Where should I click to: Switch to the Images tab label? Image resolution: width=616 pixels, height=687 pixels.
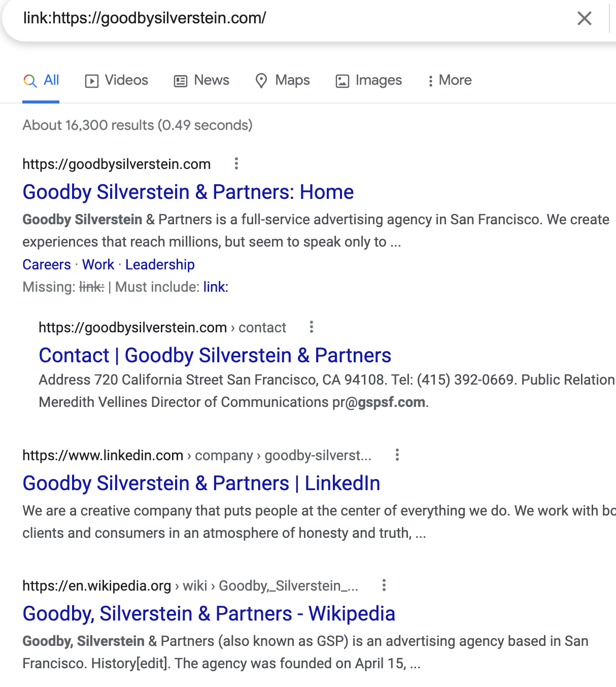point(379,80)
